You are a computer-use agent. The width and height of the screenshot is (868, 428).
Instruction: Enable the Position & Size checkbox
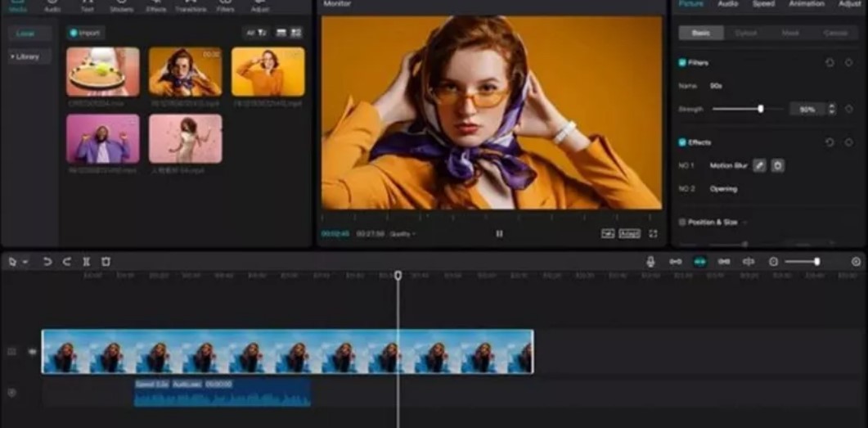click(682, 222)
